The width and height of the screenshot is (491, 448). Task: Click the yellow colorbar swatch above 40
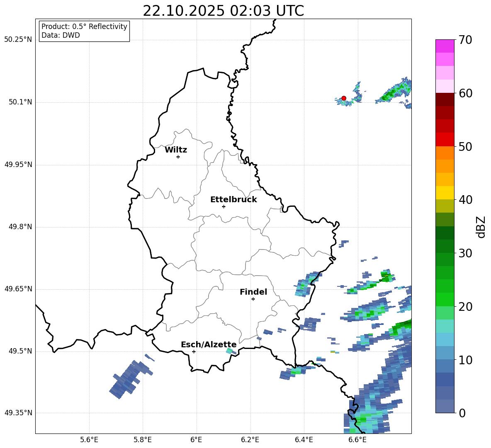[445, 193]
